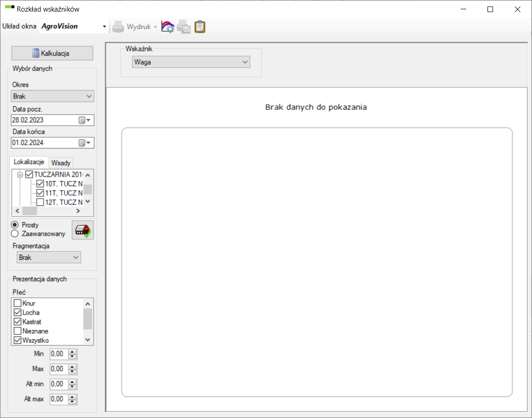
Task: Click the Min value input field
Action: point(59,354)
